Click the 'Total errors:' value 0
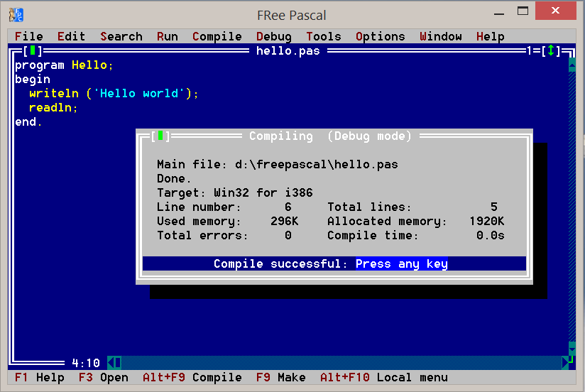The width and height of the screenshot is (585, 392). pos(288,235)
